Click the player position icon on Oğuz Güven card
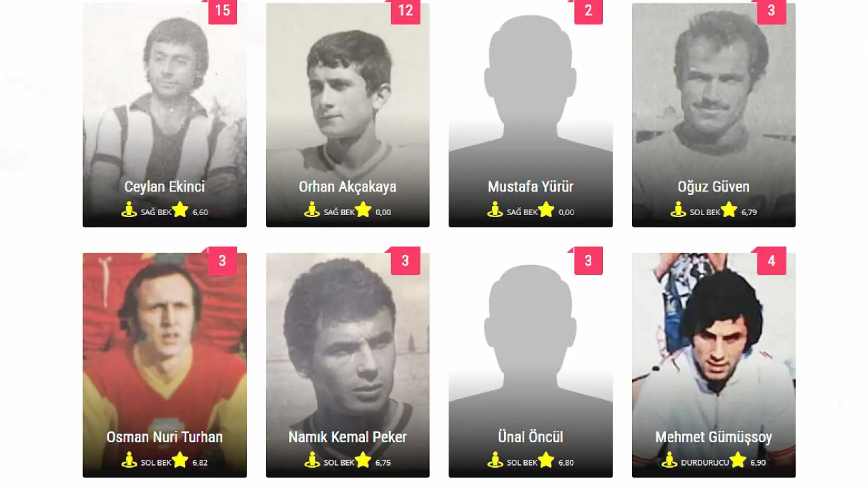 [678, 209]
